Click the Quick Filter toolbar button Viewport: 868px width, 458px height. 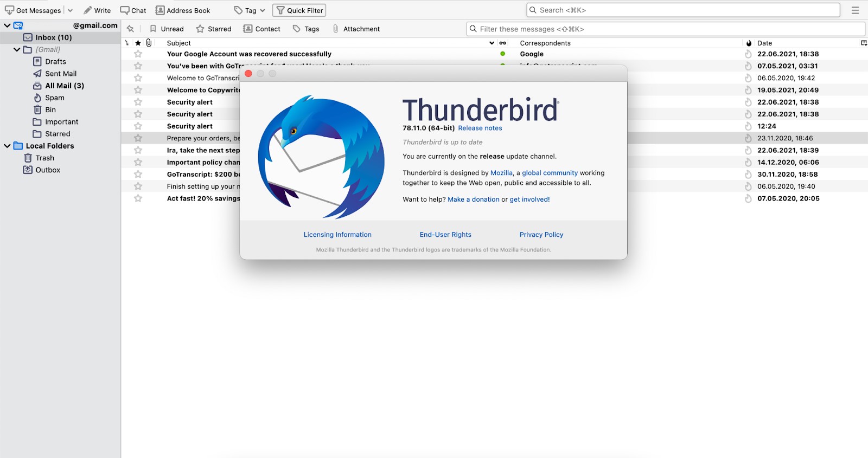299,10
